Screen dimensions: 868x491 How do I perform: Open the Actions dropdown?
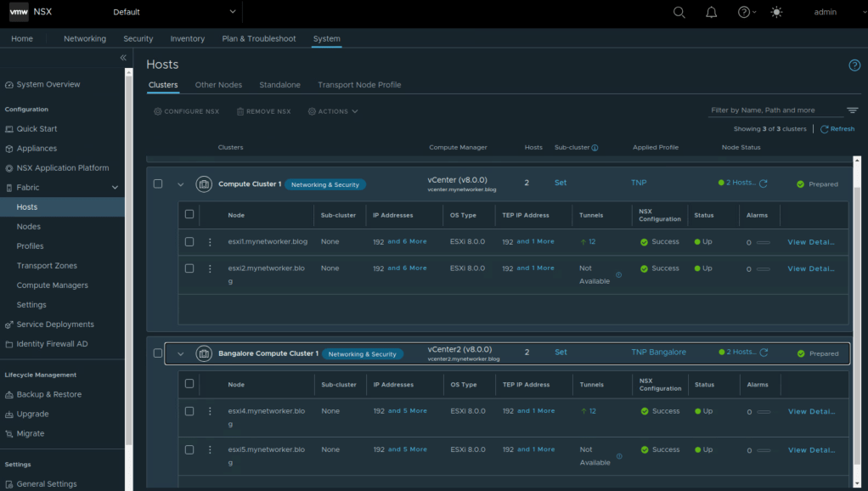333,111
